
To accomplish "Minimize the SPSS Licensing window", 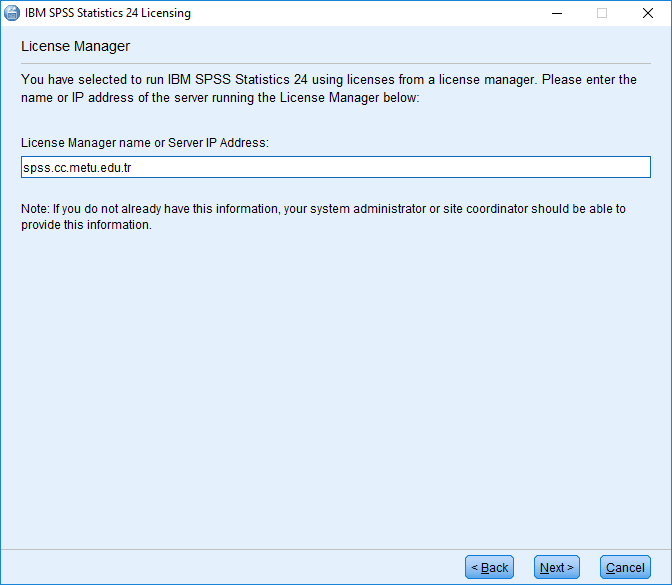I will [x=557, y=13].
